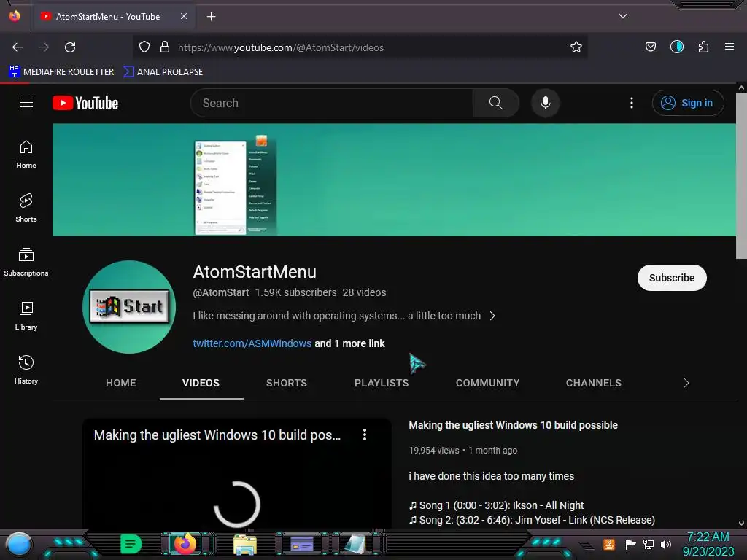Open Shorts in YouTube sidebar
The height and width of the screenshot is (560, 747).
26,208
